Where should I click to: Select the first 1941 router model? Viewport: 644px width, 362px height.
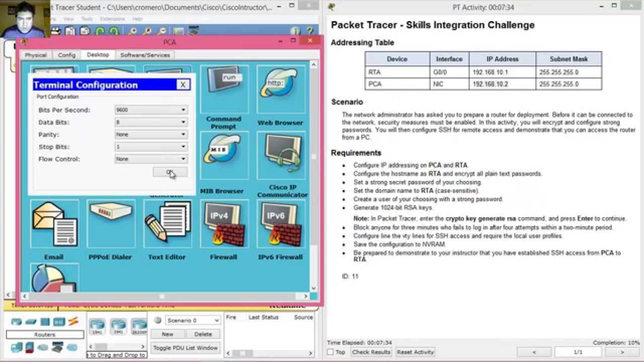coord(96,326)
